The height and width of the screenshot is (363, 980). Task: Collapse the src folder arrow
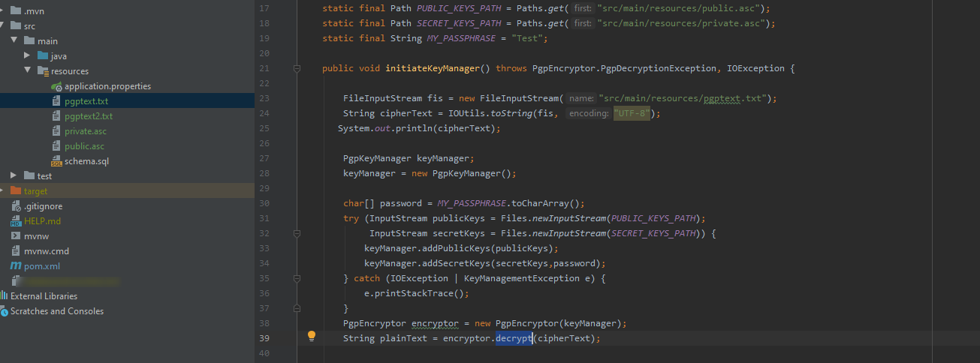(2, 26)
